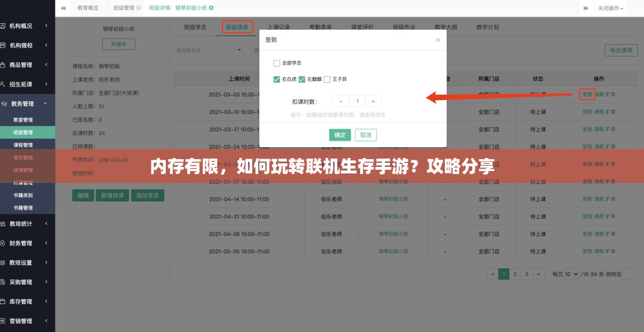Screen dimensions: 644x332
Task: Click the 导出课表 button
Action: coord(621,51)
